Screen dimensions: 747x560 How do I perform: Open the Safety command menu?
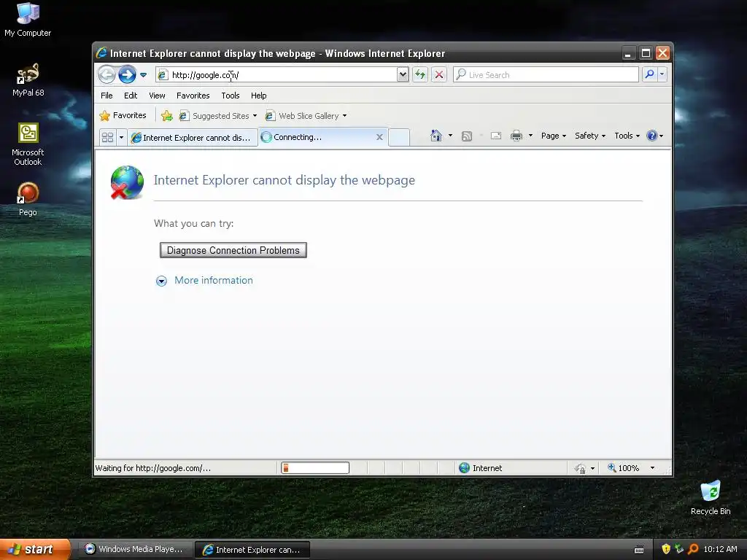click(x=589, y=136)
